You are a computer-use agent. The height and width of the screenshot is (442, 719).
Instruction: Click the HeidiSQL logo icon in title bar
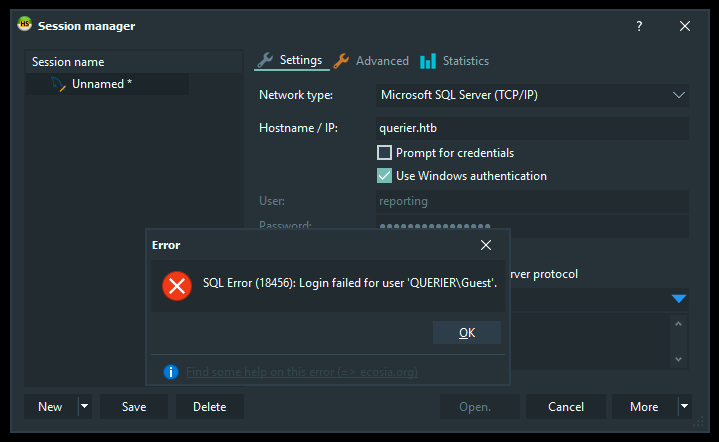click(24, 25)
